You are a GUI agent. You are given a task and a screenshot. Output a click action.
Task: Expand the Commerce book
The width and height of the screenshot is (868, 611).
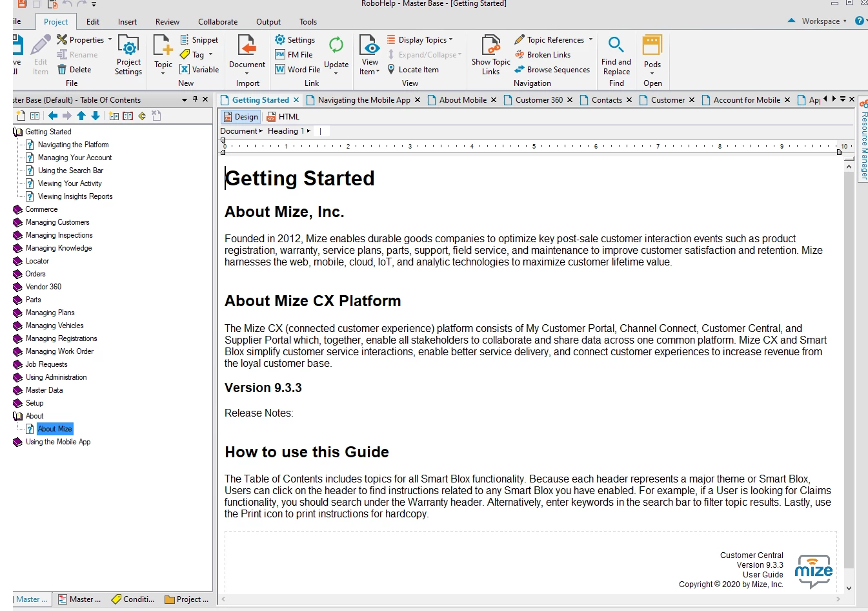tap(17, 209)
